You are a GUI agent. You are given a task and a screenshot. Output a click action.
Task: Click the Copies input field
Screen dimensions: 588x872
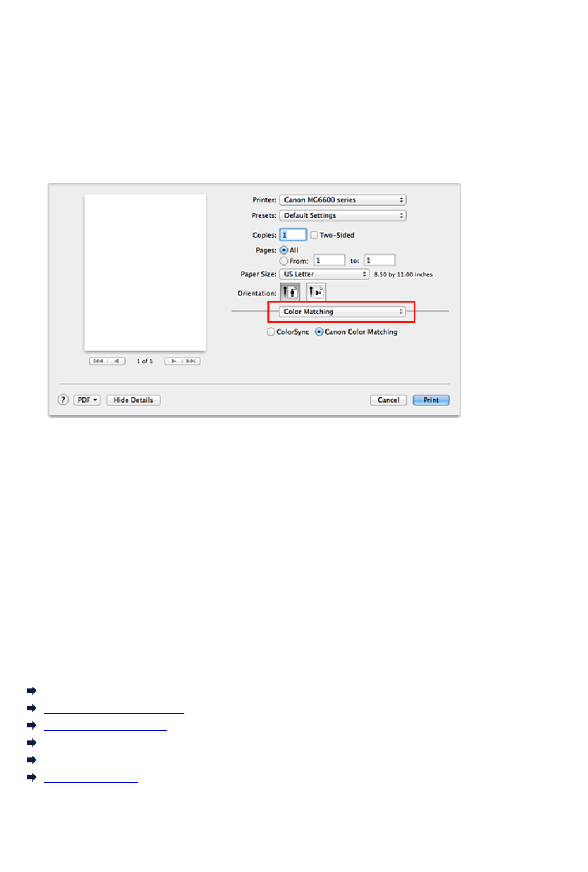pyautogui.click(x=293, y=235)
